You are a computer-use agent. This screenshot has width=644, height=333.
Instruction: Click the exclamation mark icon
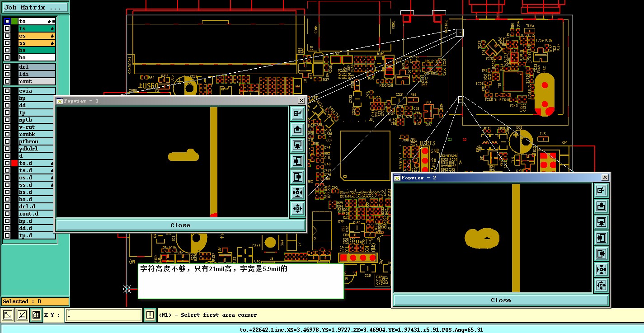(x=150, y=315)
